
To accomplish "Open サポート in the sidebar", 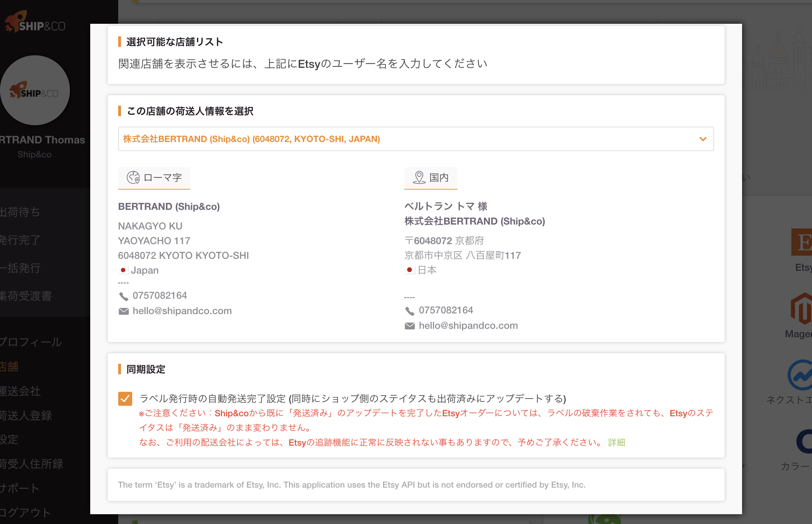I will click(x=20, y=488).
